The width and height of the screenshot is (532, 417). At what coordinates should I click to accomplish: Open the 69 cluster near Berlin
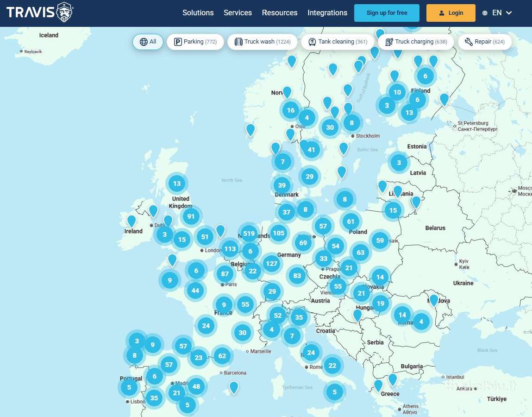pyautogui.click(x=303, y=243)
